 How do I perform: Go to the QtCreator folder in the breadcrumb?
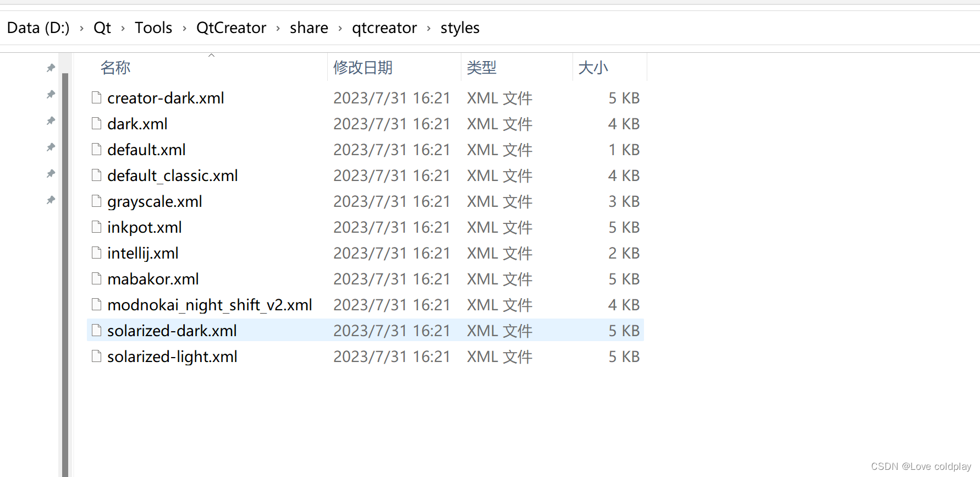click(231, 28)
